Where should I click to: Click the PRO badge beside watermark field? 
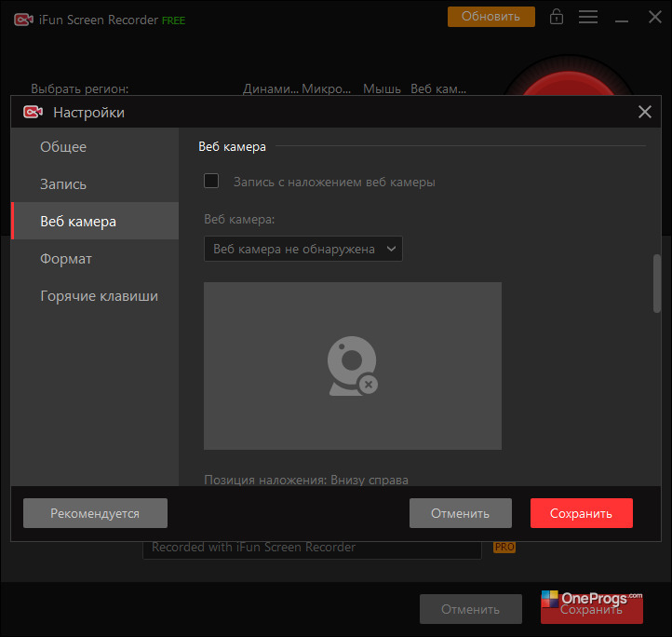point(504,547)
